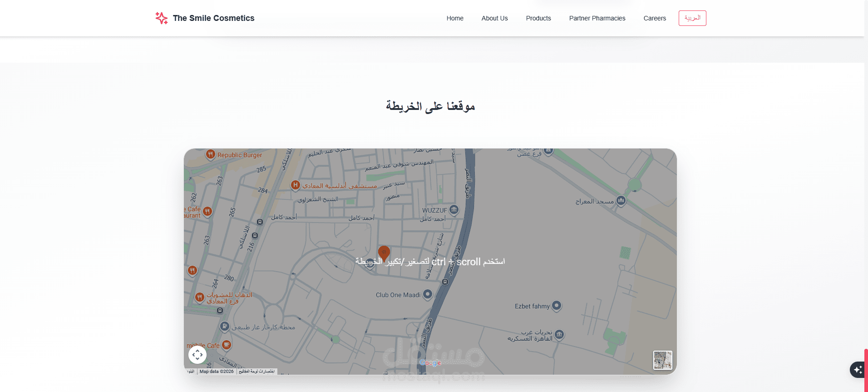Click the red location pin marker
This screenshot has width=868, height=392.
pos(384,253)
